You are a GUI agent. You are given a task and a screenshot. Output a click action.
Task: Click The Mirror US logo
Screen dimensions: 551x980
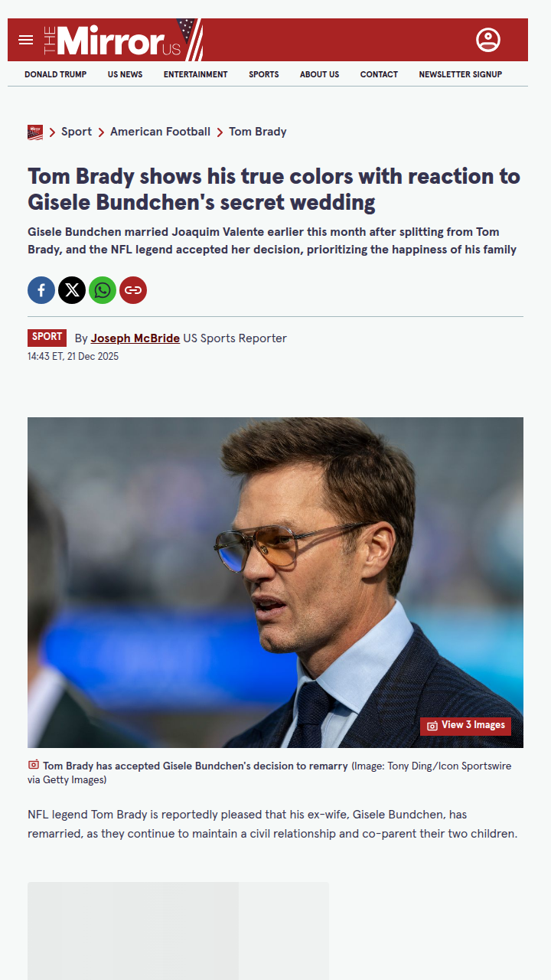click(122, 40)
